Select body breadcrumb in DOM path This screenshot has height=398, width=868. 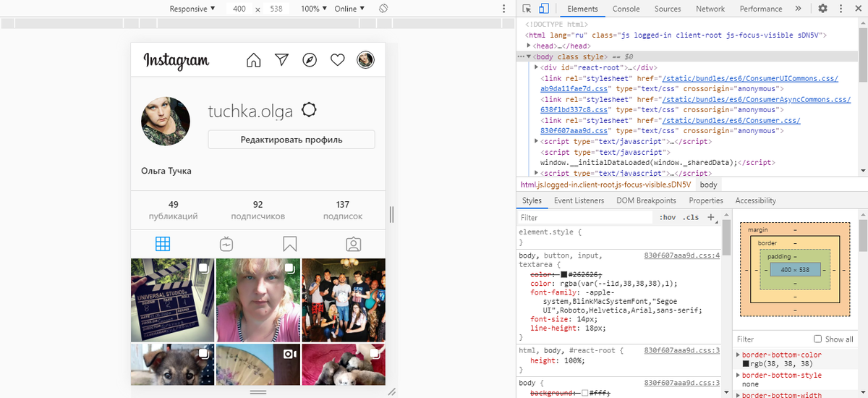(x=708, y=185)
